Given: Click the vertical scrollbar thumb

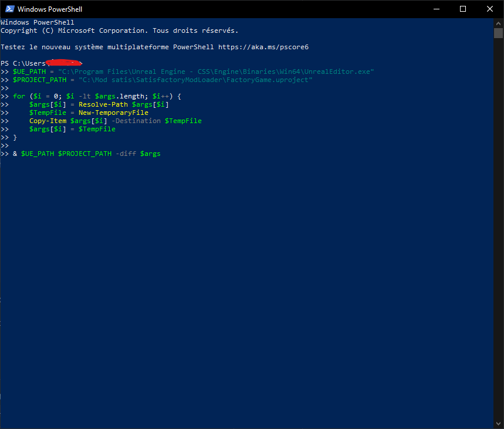Looking at the screenshot, I should [498, 33].
